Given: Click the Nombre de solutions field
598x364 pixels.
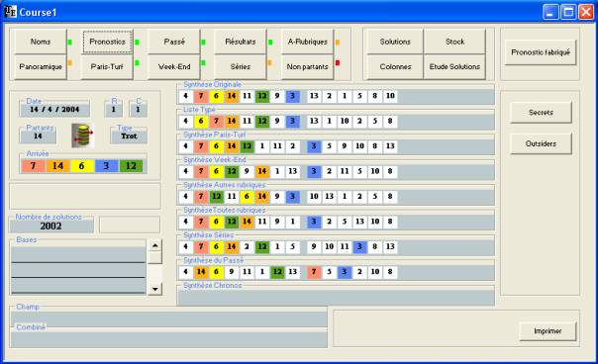Looking at the screenshot, I should coord(51,227).
